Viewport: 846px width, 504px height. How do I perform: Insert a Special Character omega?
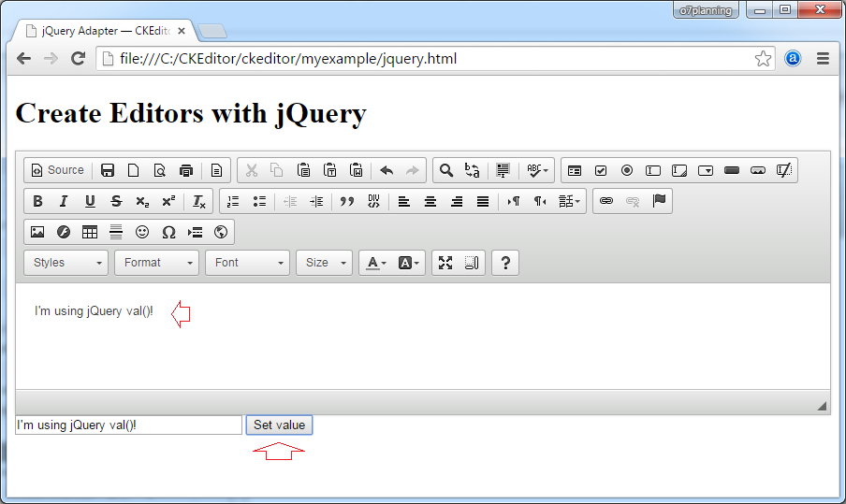click(168, 232)
